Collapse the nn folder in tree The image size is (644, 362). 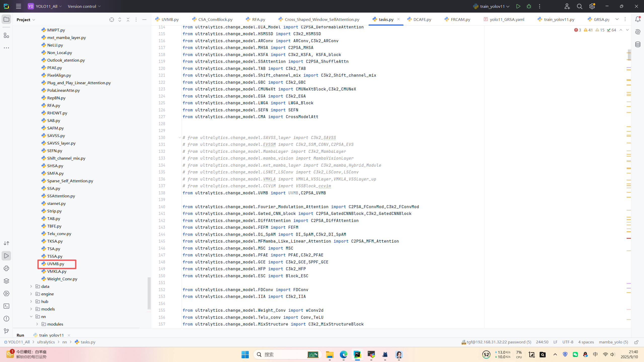pyautogui.click(x=31, y=316)
